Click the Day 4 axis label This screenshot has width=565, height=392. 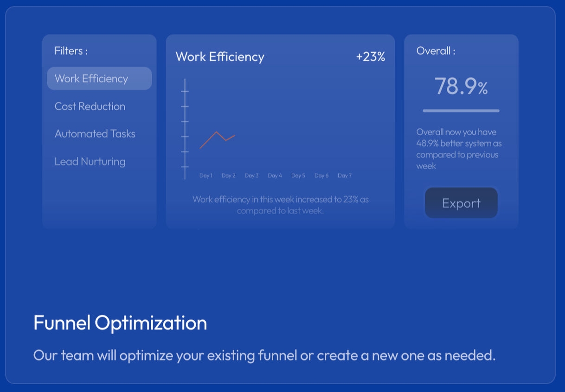click(275, 176)
